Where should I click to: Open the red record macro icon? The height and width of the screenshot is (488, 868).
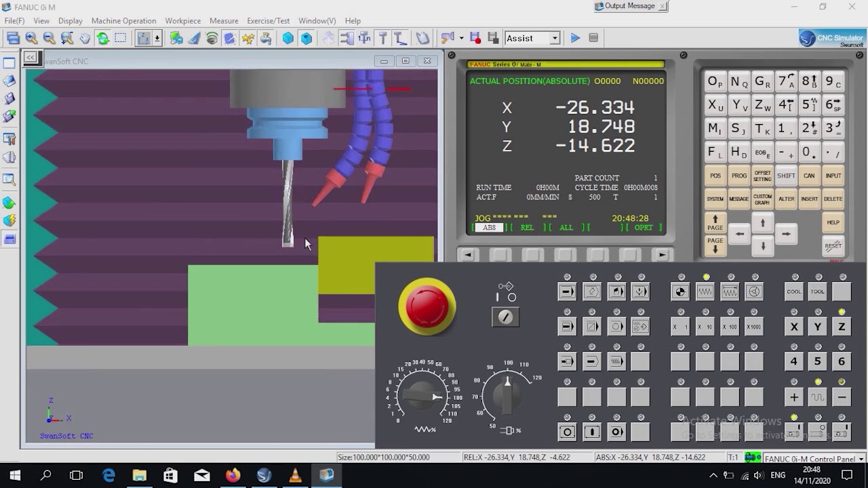tap(475, 39)
